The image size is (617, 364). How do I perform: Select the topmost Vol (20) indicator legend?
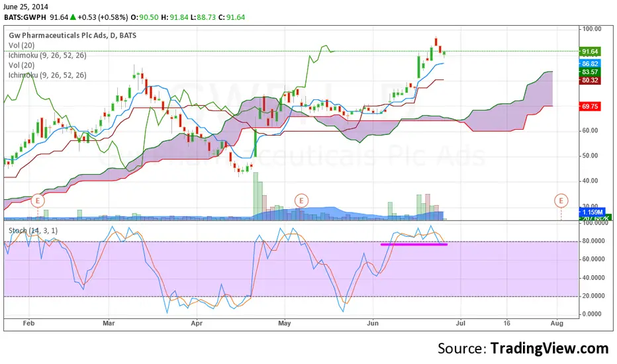pyautogui.click(x=22, y=45)
